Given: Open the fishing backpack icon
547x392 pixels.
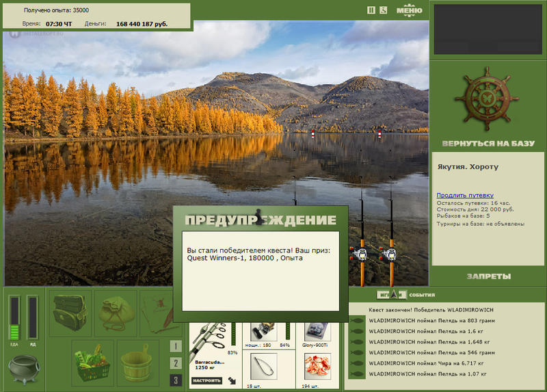Looking at the screenshot, I should click(70, 313).
